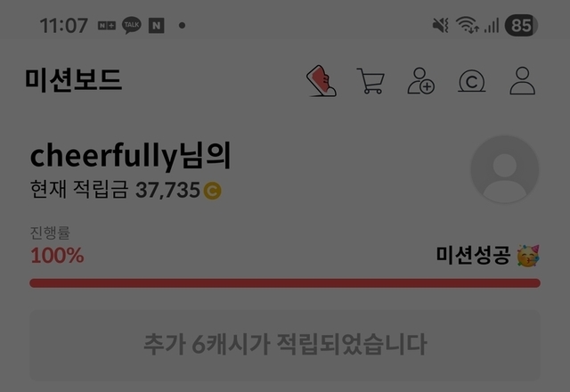
Task: Tap the battery 85 indicator
Action: (x=521, y=26)
